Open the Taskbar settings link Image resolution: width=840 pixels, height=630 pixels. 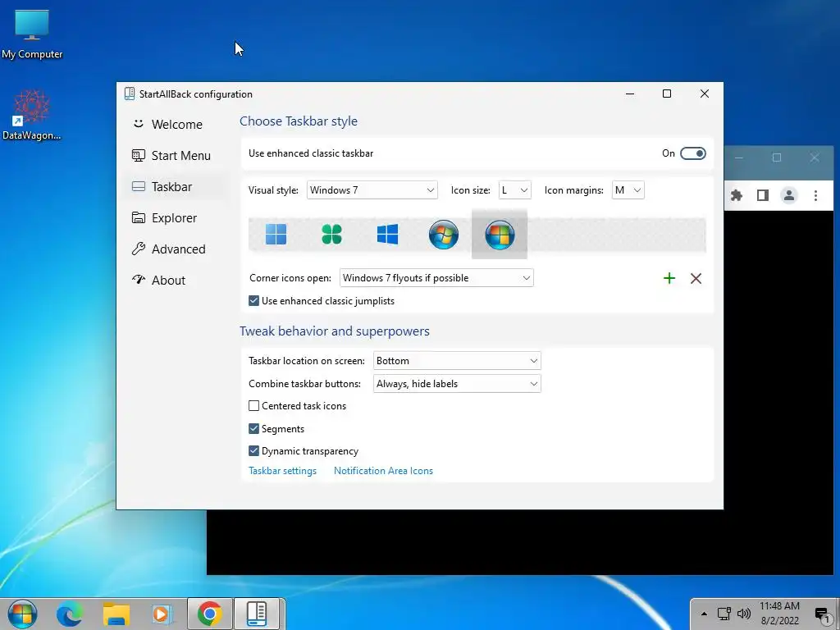coord(282,471)
